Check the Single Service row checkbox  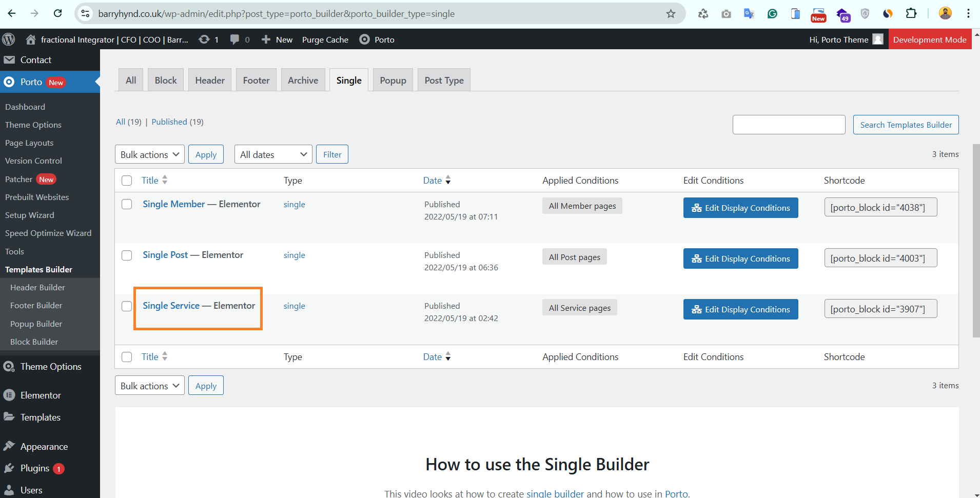click(127, 306)
